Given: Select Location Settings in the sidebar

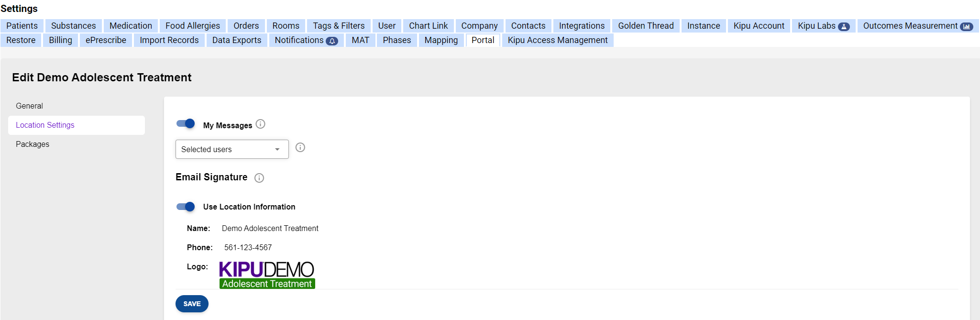Looking at the screenshot, I should (x=45, y=125).
